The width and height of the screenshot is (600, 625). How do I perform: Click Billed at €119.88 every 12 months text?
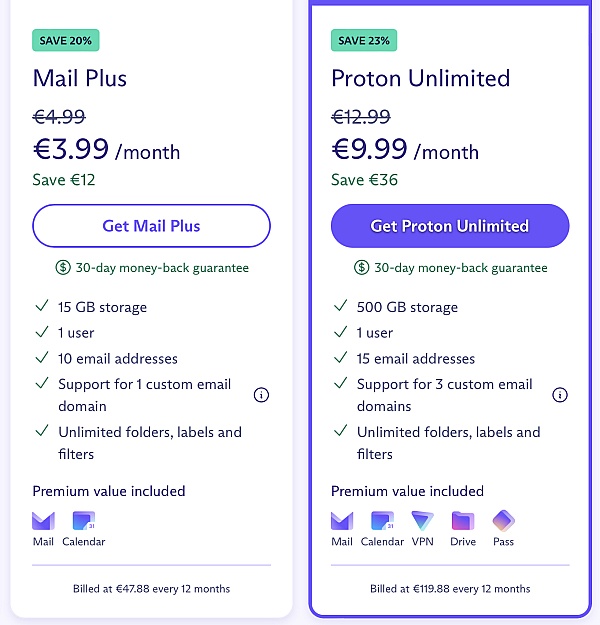(x=450, y=589)
